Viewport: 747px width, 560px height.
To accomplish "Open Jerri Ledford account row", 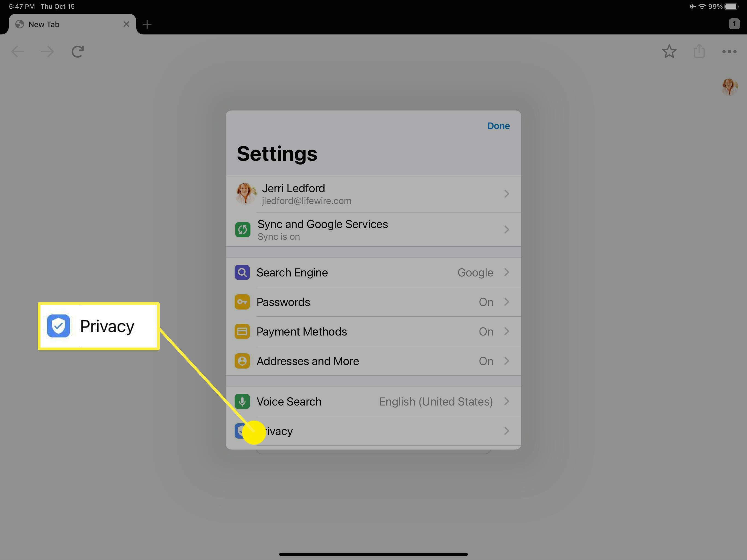I will 373,194.
